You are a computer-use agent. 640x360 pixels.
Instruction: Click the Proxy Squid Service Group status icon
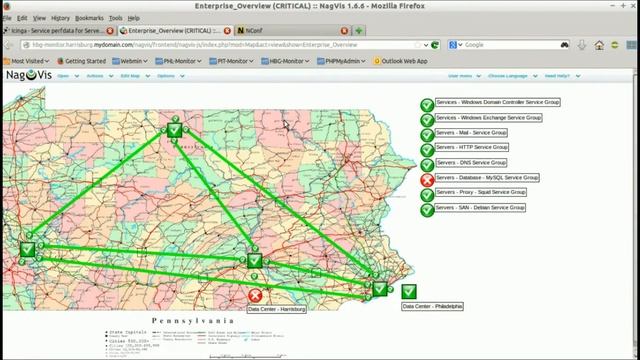point(427,195)
